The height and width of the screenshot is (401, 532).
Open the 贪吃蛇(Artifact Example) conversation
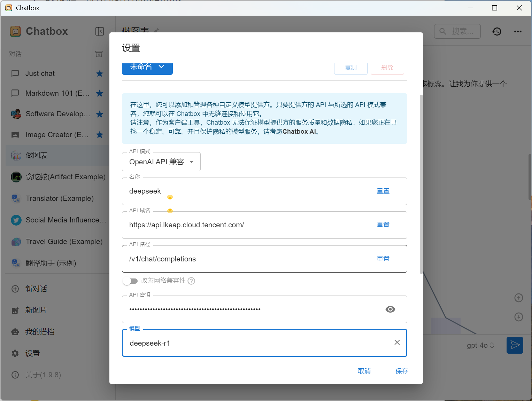(58, 177)
